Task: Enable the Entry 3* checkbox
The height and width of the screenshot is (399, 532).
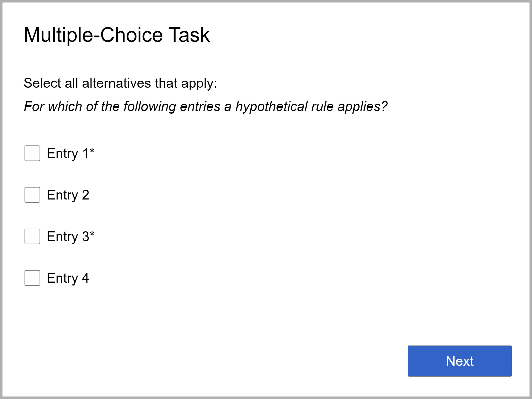Action: pyautogui.click(x=32, y=236)
